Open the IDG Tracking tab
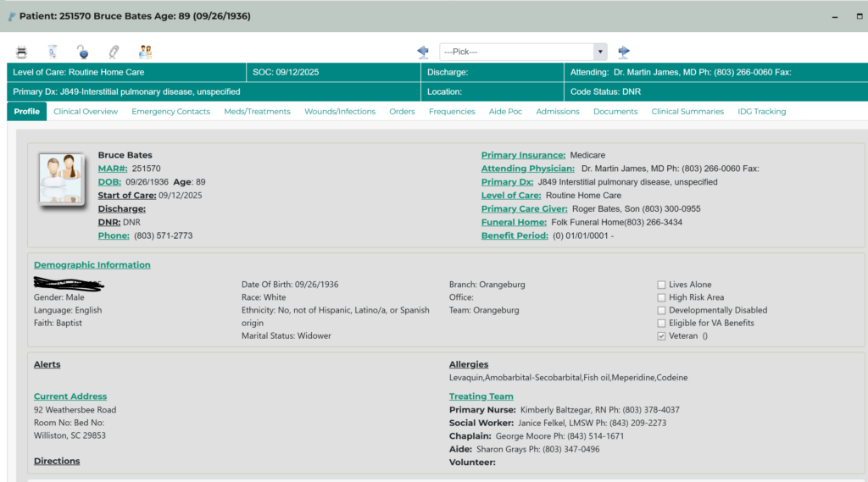Viewport: 868px width, 482px height. (762, 111)
